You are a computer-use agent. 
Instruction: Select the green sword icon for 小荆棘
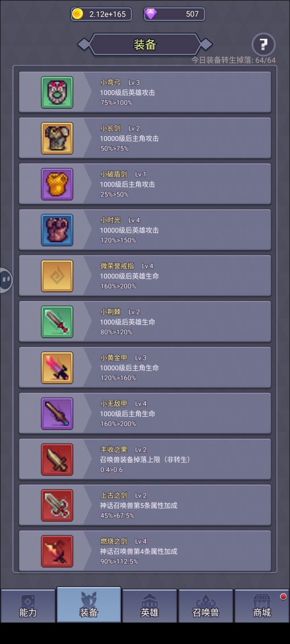pos(57,322)
